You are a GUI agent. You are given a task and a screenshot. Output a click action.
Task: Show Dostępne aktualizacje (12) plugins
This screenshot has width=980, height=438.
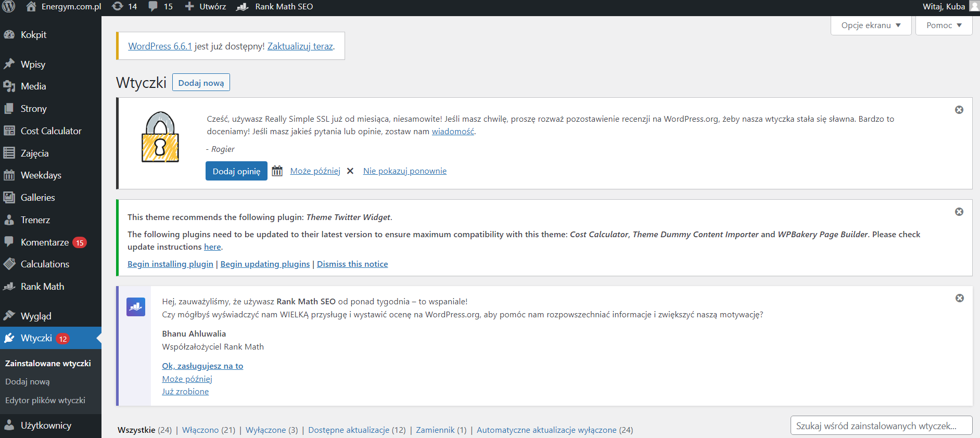click(357, 430)
